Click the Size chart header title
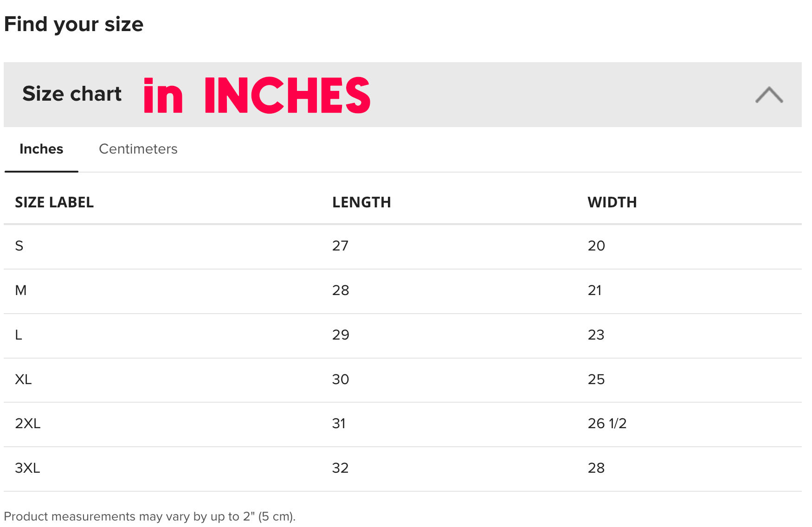 coord(72,94)
